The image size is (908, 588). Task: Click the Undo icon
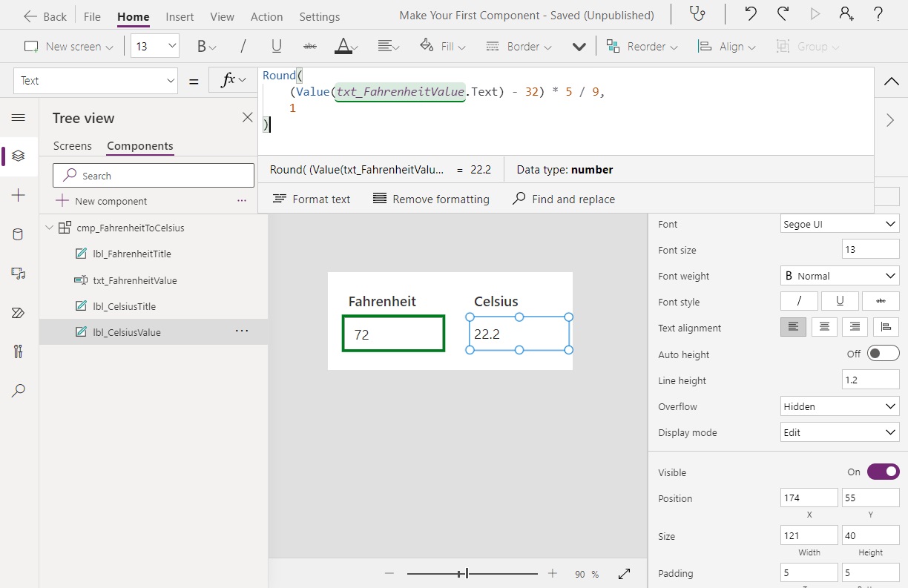[749, 14]
